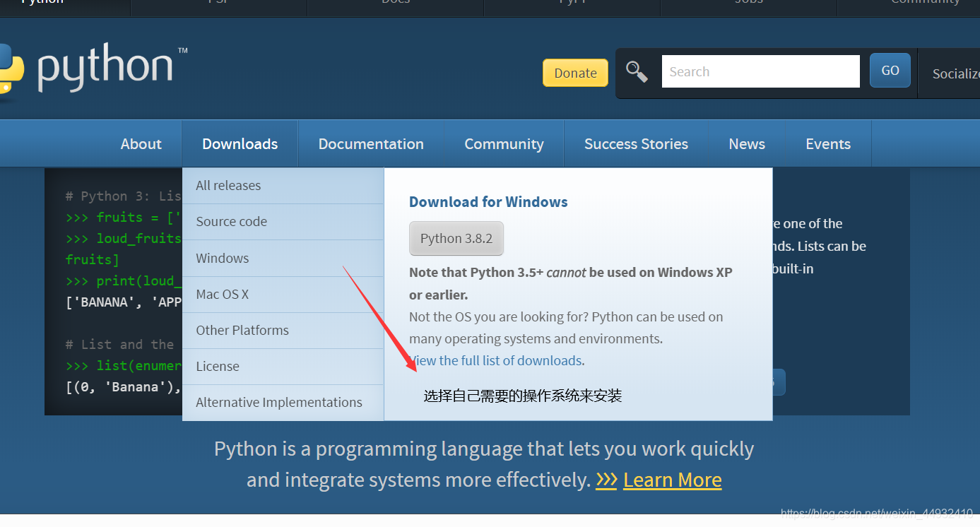
Task: Click the Python 3.8.2 download button
Action: [x=456, y=238]
